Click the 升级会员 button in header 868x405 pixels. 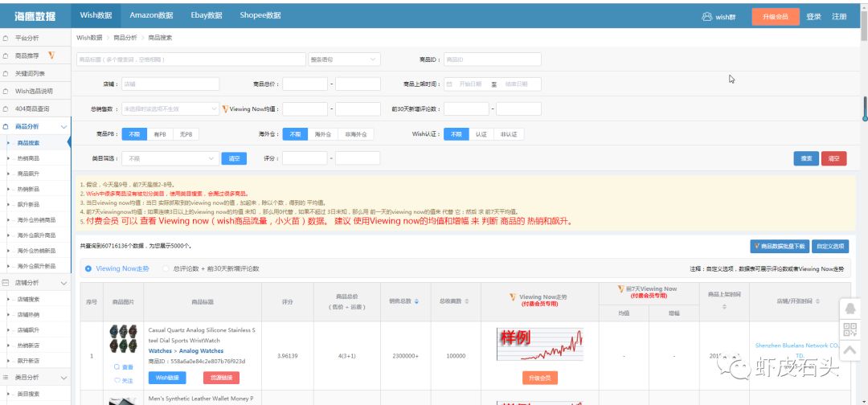(775, 17)
